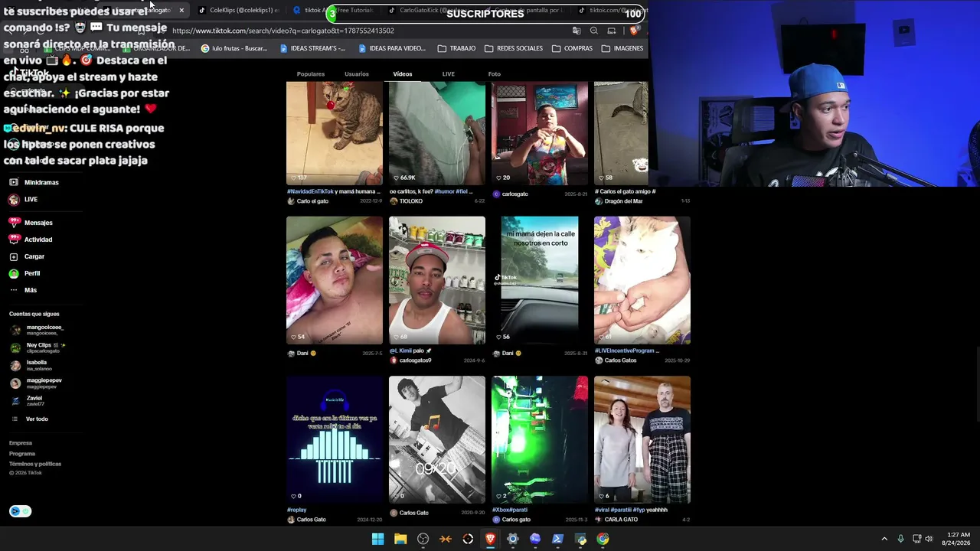The width and height of the screenshot is (980, 551).
Task: Switch to the Foto search tab
Action: (x=495, y=74)
